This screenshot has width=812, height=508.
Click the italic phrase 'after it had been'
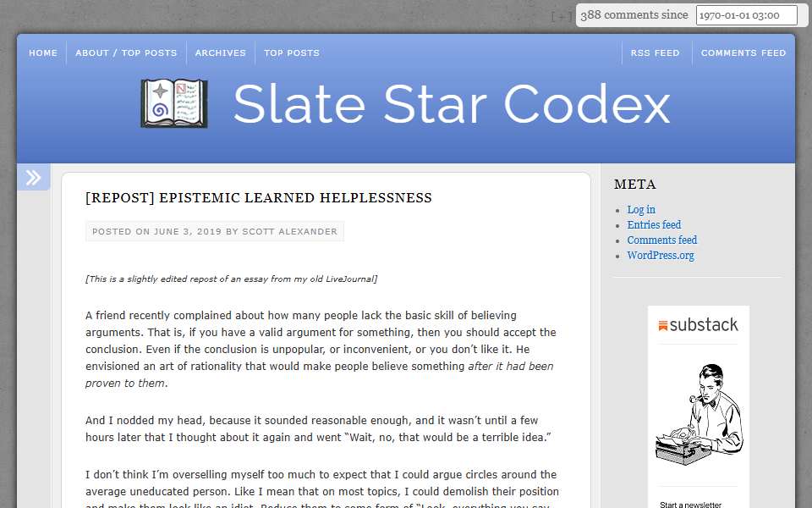click(x=511, y=366)
